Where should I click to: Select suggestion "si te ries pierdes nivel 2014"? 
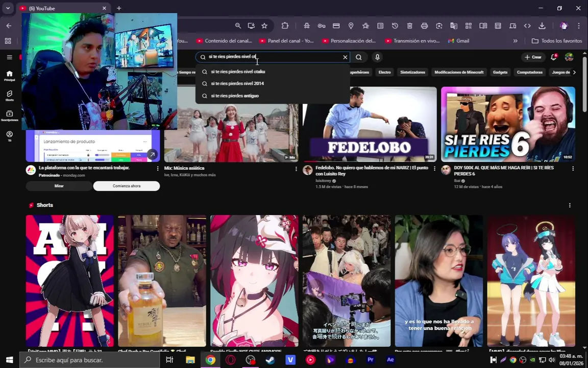(273, 83)
